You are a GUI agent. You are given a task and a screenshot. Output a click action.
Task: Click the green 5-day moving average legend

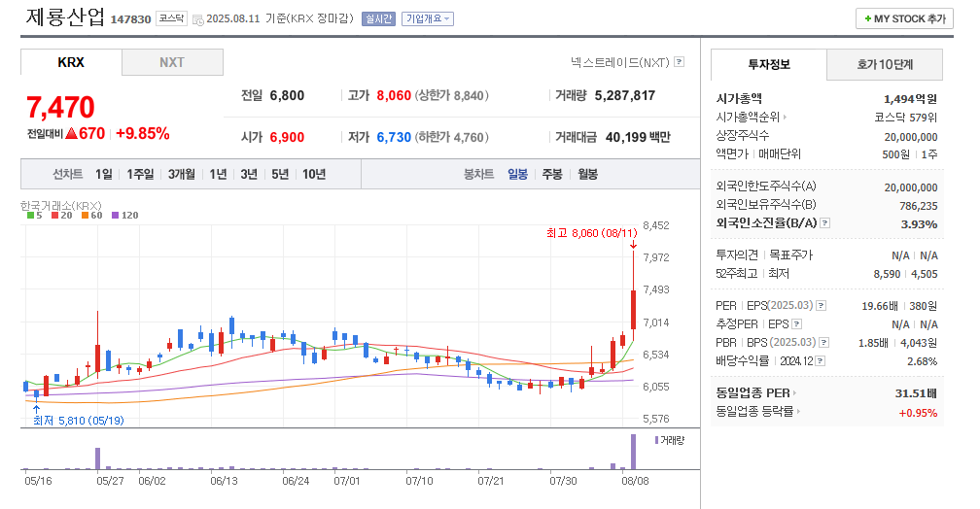tap(35, 215)
